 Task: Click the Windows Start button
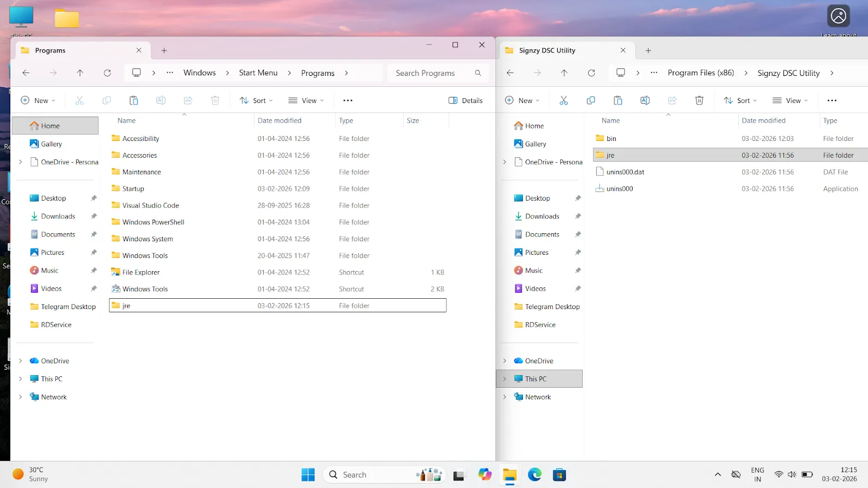pos(308,475)
